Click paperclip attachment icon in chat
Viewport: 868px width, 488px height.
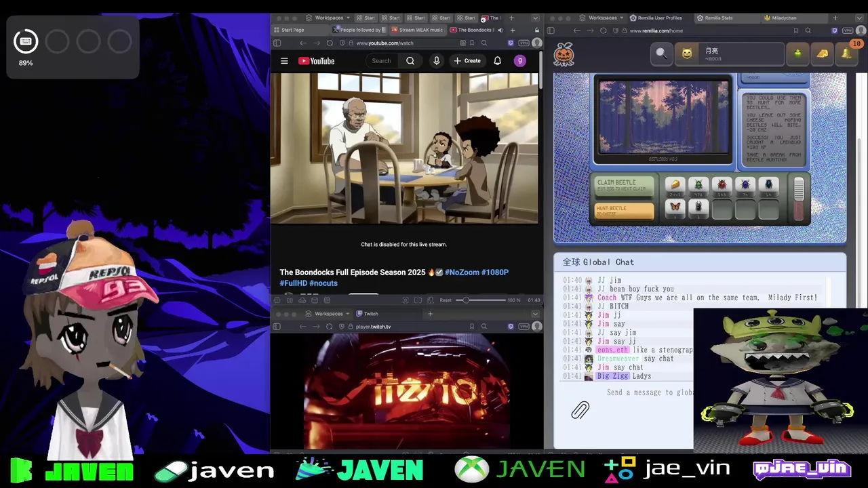pos(580,409)
